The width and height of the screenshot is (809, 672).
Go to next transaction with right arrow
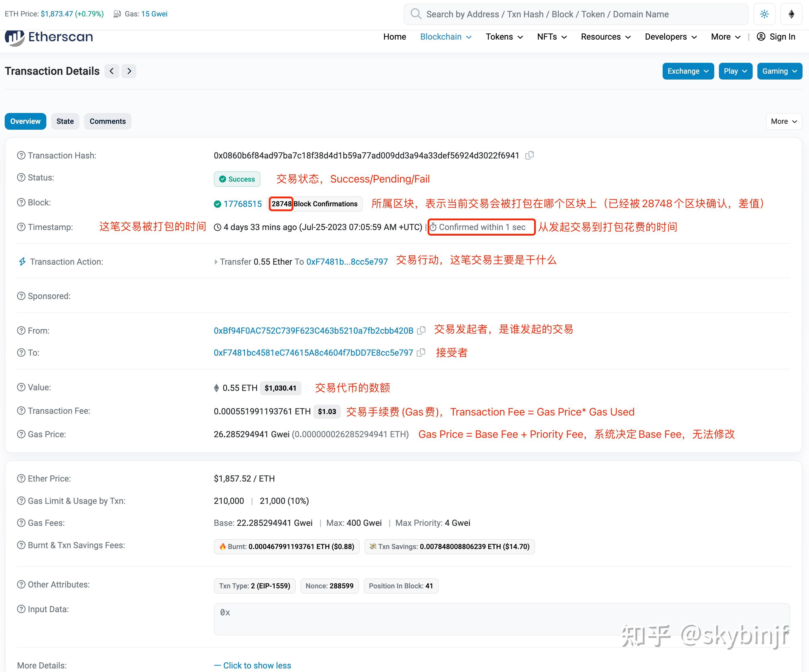(x=129, y=71)
